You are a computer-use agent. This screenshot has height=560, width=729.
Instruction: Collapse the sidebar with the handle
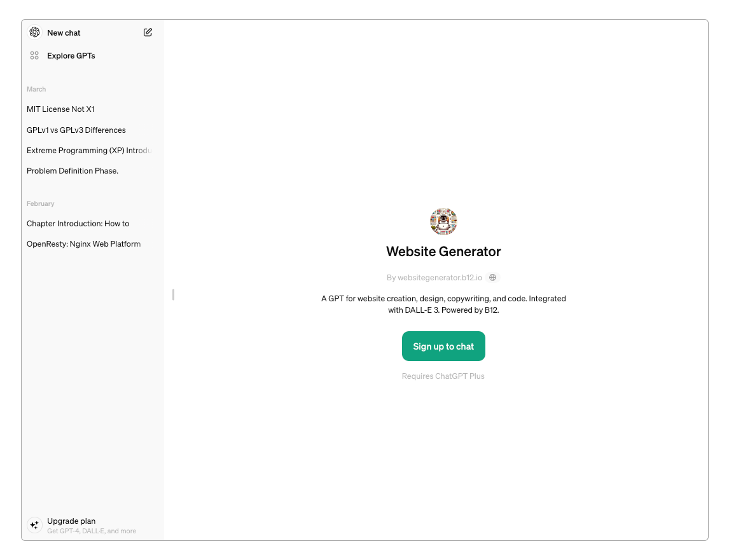tap(173, 295)
